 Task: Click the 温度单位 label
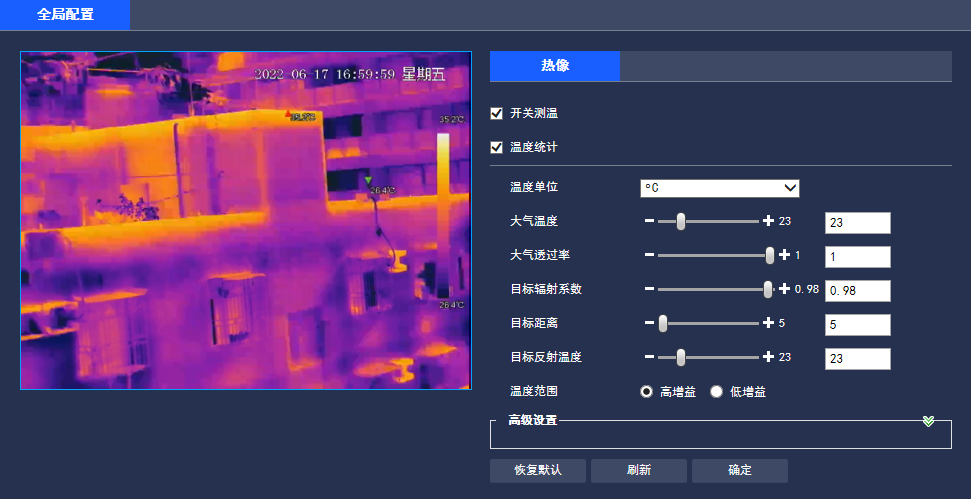(x=534, y=187)
